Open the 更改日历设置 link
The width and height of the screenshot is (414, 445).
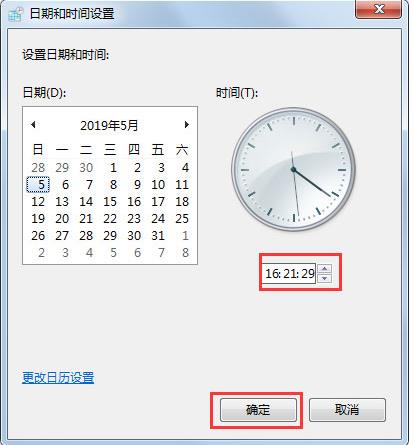[58, 378]
